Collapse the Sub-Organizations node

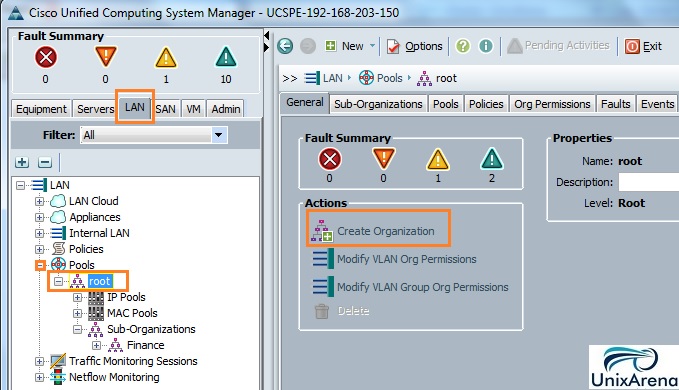(78, 329)
